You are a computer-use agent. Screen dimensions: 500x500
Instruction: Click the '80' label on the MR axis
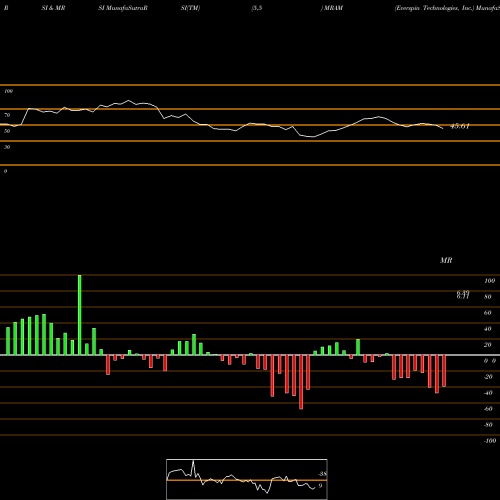(488, 297)
